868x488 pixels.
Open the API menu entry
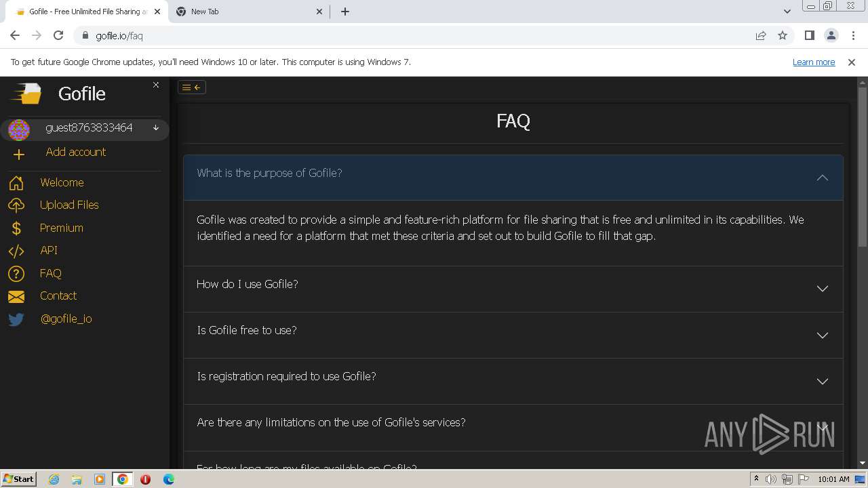[x=49, y=250]
